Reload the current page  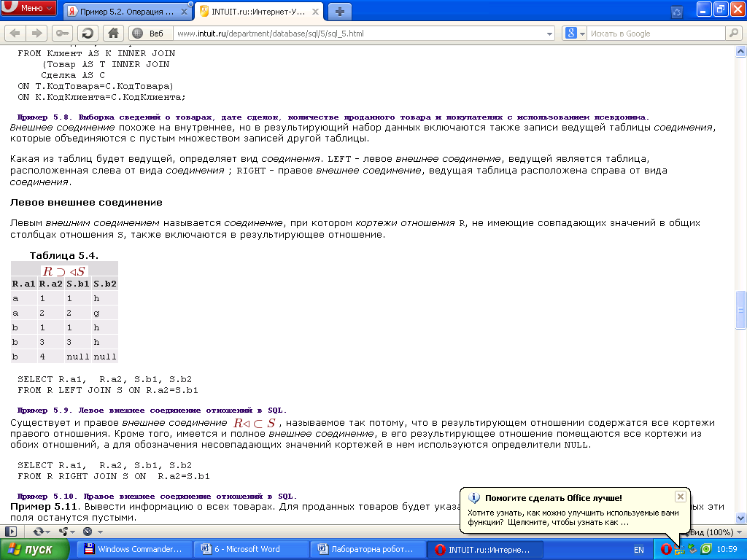88,33
